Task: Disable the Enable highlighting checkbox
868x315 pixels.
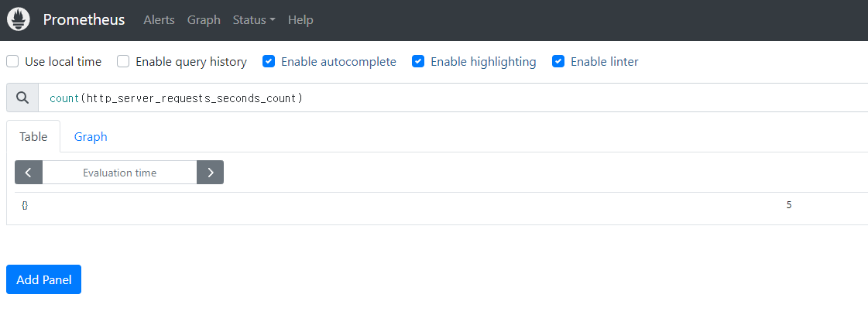Action: (x=418, y=61)
